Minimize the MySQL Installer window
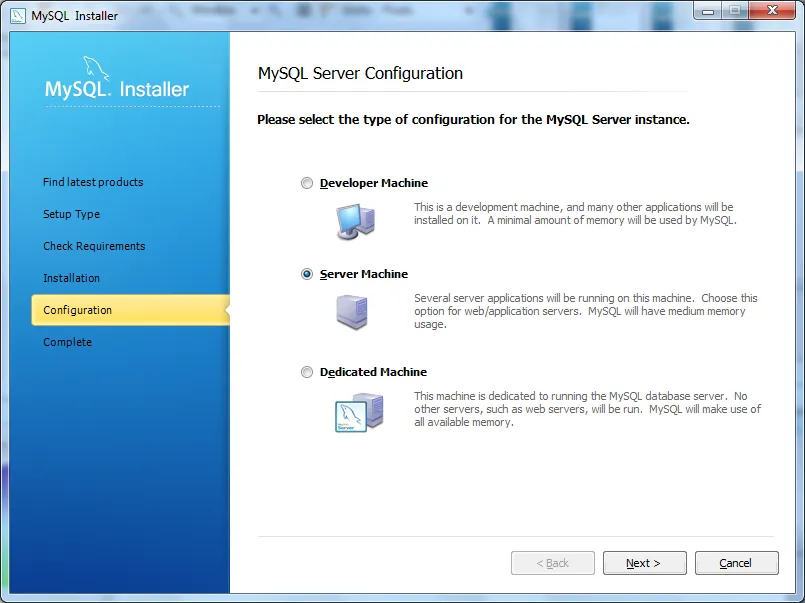The width and height of the screenshot is (805, 603). [x=708, y=11]
